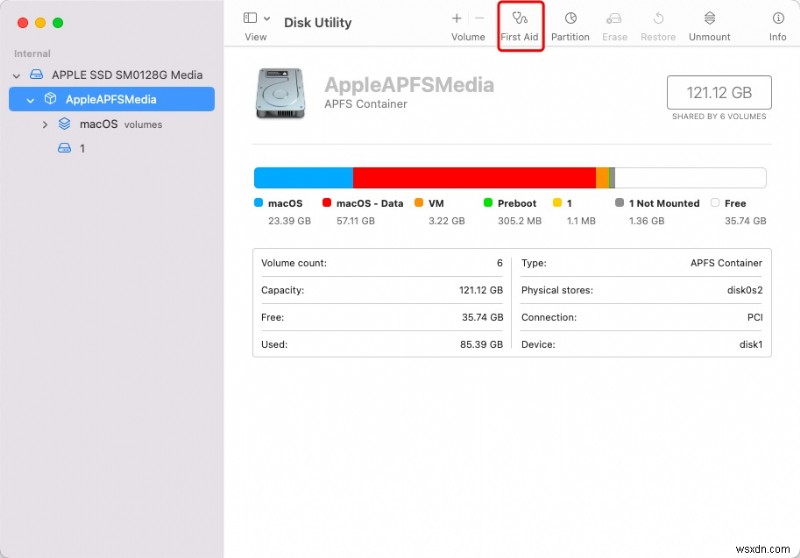The height and width of the screenshot is (558, 800).
Task: Run First Aid stethoscope tool
Action: 519,18
